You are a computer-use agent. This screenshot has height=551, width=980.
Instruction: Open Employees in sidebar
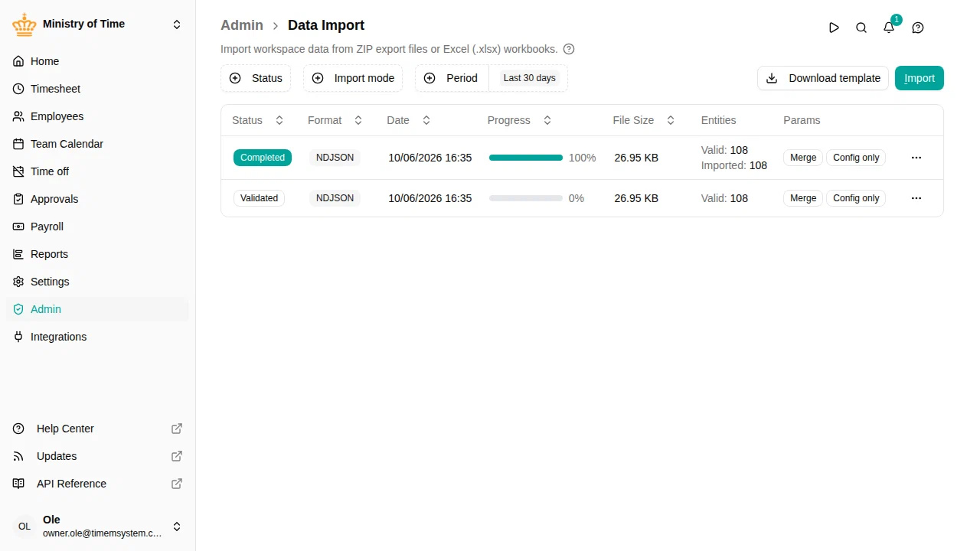click(97, 116)
